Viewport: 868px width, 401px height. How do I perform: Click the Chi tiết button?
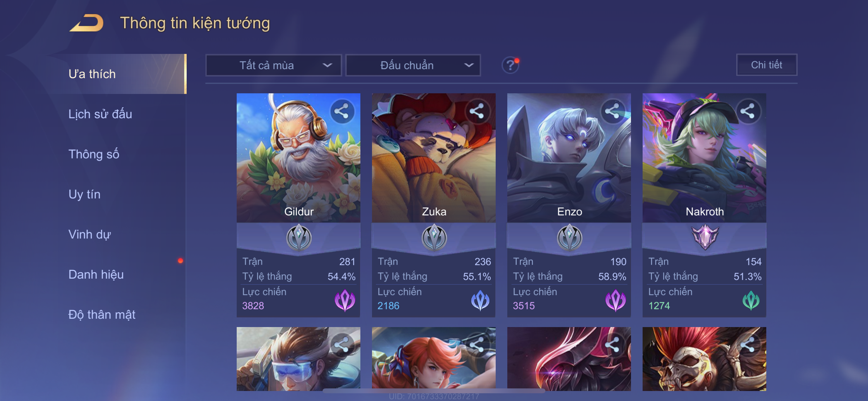(x=766, y=65)
